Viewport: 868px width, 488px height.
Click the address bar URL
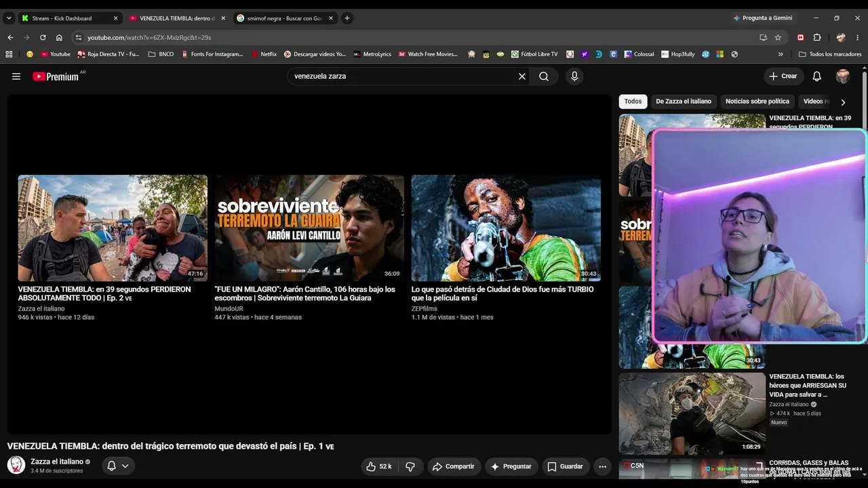point(149,37)
